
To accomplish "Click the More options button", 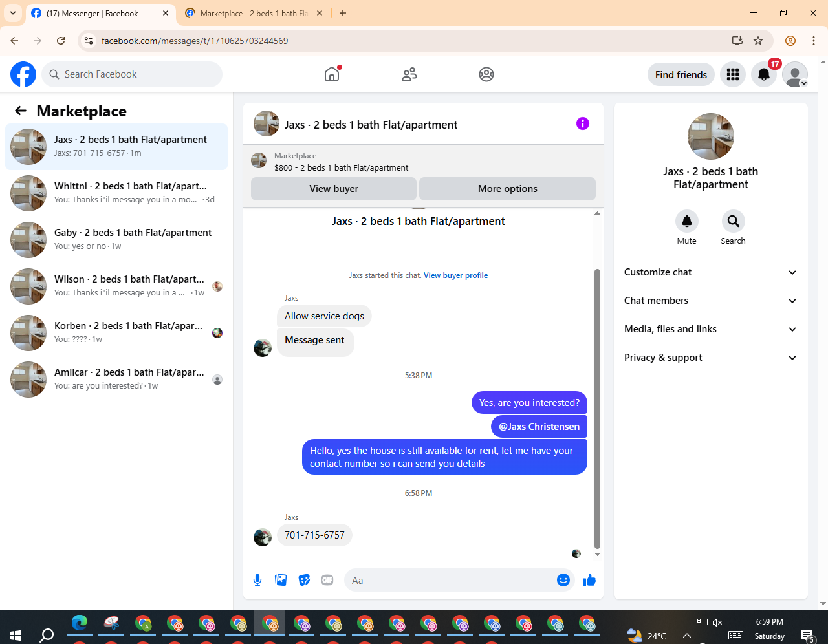I will (x=508, y=189).
